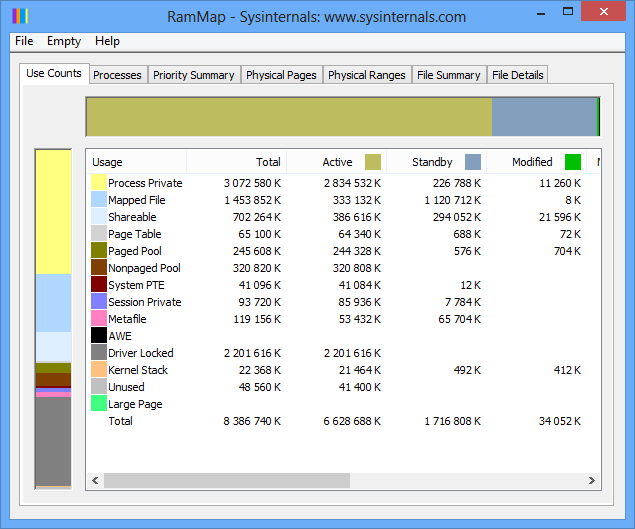The height and width of the screenshot is (529, 635).
Task: Click the orange Kernel Stack swatch
Action: pos(99,370)
